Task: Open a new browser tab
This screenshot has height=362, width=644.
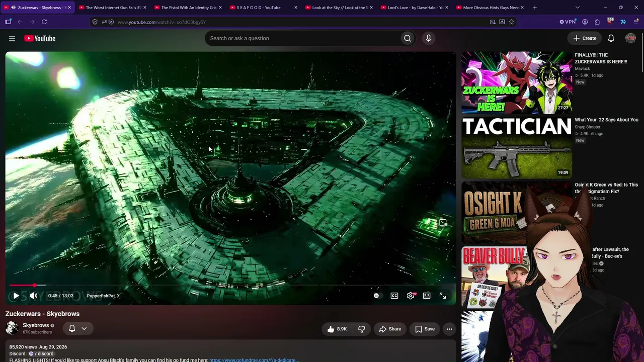Action: 535,8
